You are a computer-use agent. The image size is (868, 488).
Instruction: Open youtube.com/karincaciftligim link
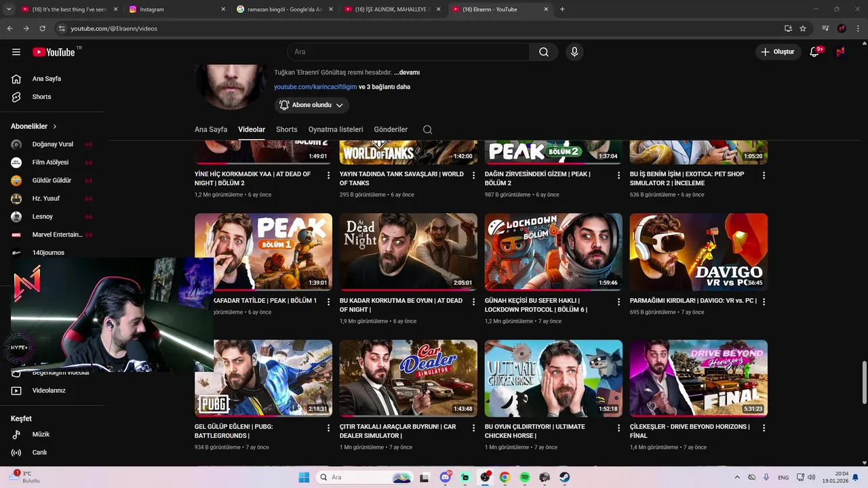pyautogui.click(x=315, y=87)
